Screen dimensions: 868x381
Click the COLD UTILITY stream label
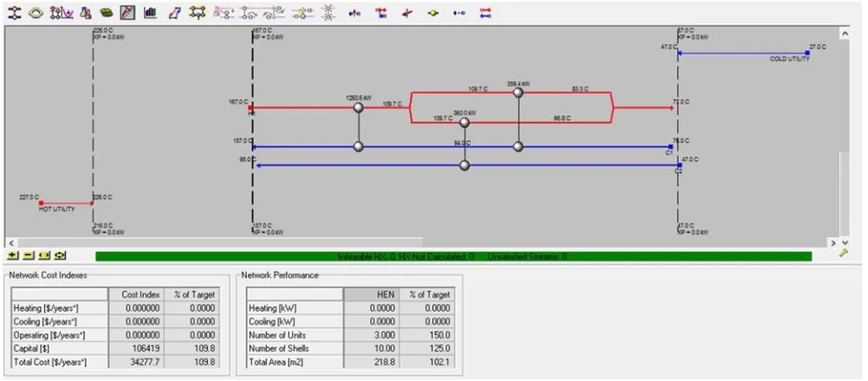click(x=790, y=59)
